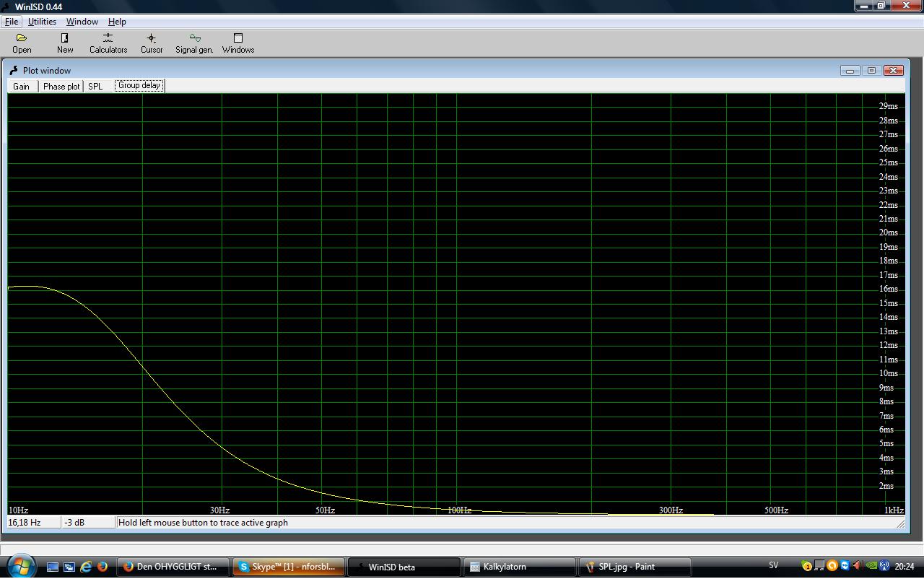Screen dimensions: 924x579
Task: Maximize the Plot window
Action: point(871,70)
